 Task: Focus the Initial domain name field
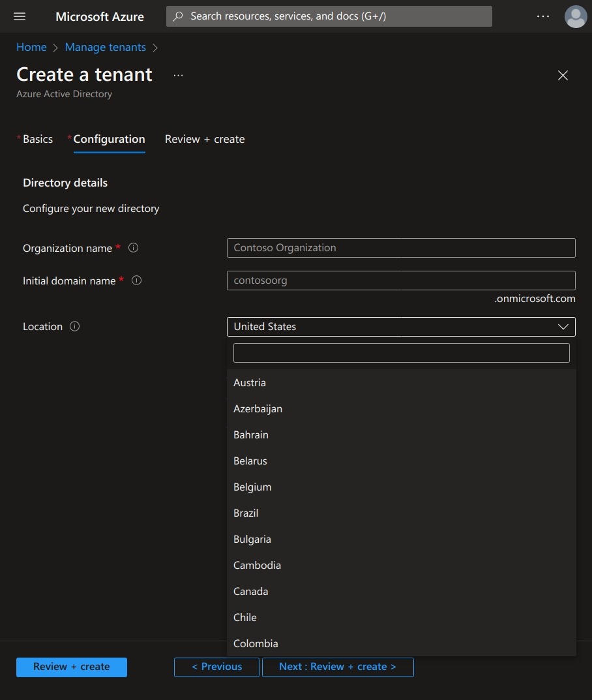point(401,281)
